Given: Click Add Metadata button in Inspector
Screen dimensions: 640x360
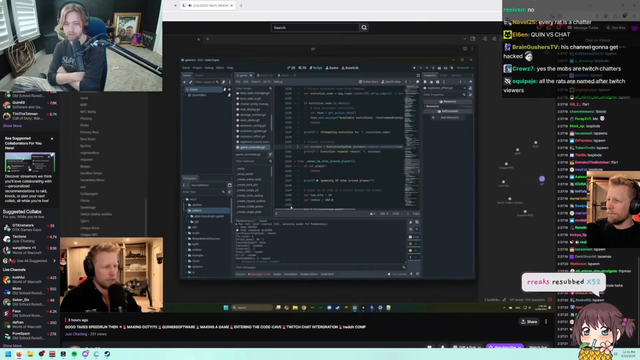Looking at the screenshot, I should point(448,118).
